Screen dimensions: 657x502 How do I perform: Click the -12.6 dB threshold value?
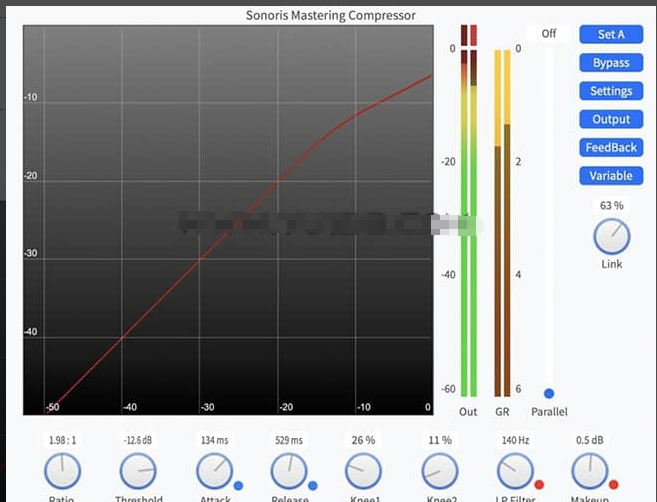coord(138,440)
